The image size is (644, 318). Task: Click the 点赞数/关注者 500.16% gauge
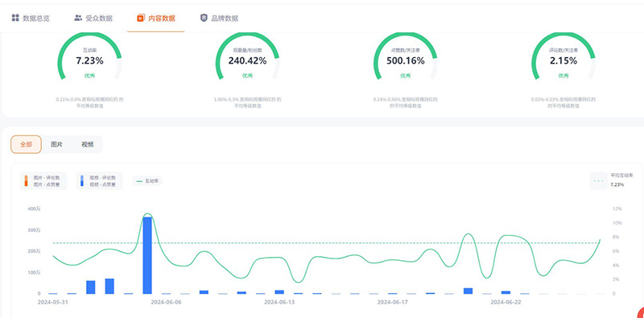tap(406, 56)
